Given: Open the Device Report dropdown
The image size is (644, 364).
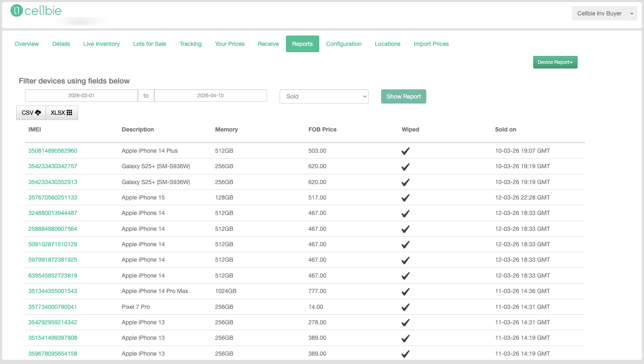Looking at the screenshot, I should tap(555, 62).
